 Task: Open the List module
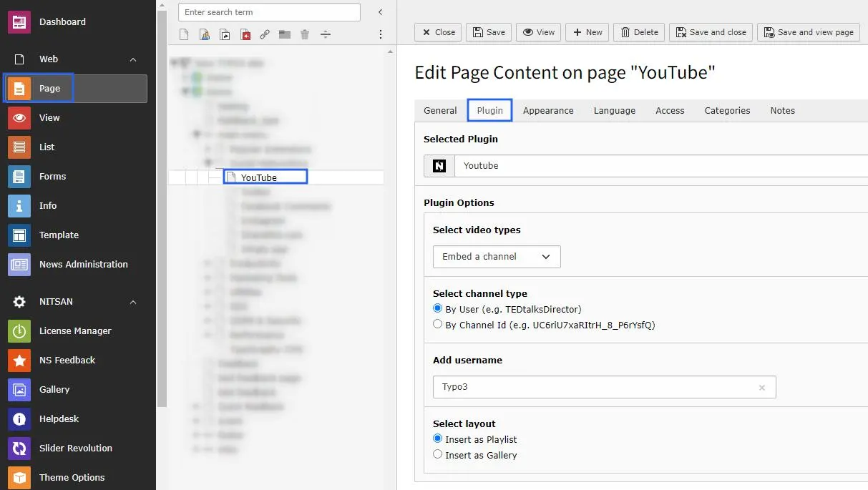(x=77, y=147)
